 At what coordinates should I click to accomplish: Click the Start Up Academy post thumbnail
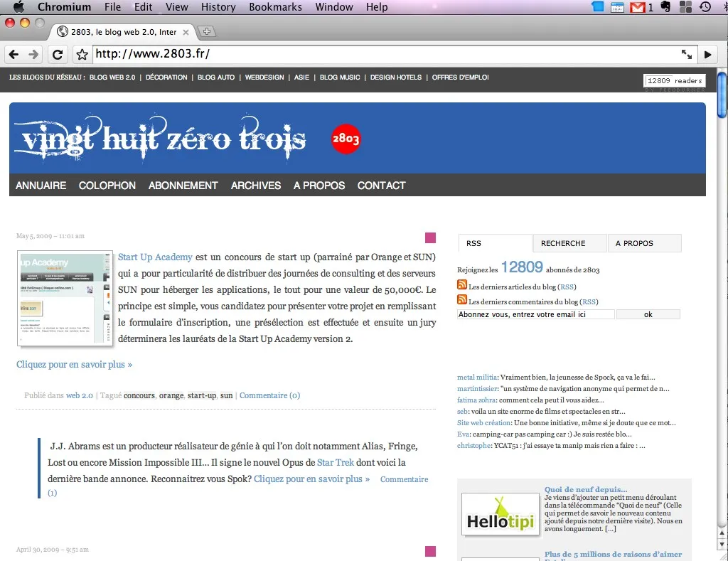65,298
